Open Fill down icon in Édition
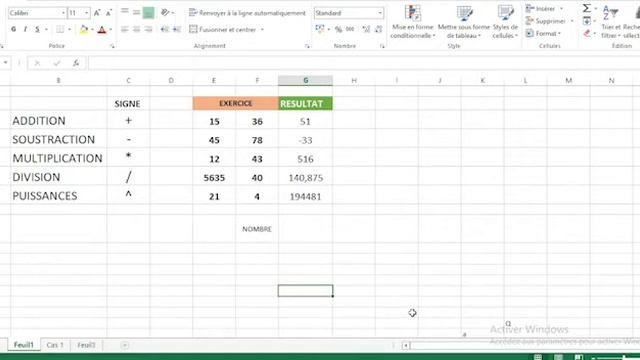 [587, 21]
